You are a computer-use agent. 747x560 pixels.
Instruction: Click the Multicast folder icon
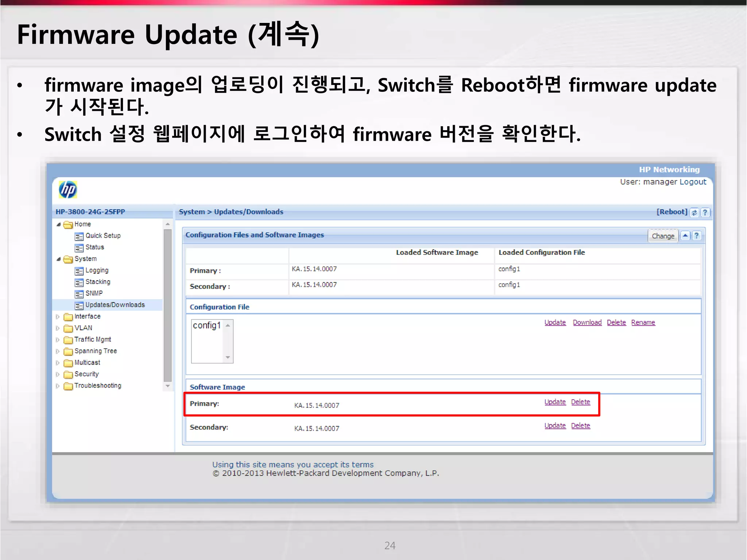(68, 363)
